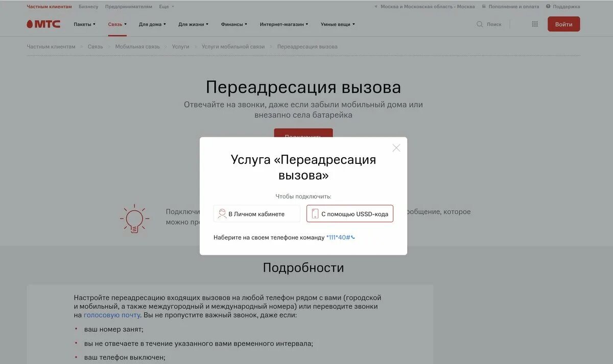Viewport: 613px width, 364px height.
Task: Open the Еще dropdown in top bar
Action: (x=167, y=7)
